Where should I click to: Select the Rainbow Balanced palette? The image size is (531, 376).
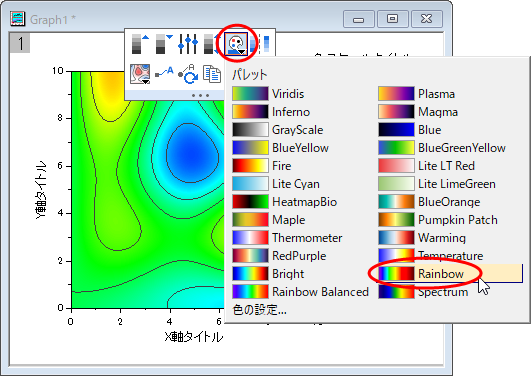(x=301, y=291)
